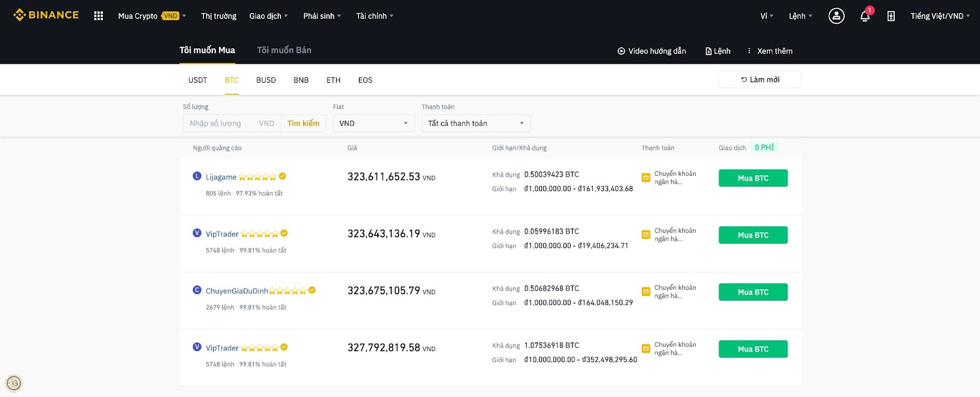Click bank transfer icon in 323,643,136.19 row
980x397 pixels.
pyautogui.click(x=646, y=235)
